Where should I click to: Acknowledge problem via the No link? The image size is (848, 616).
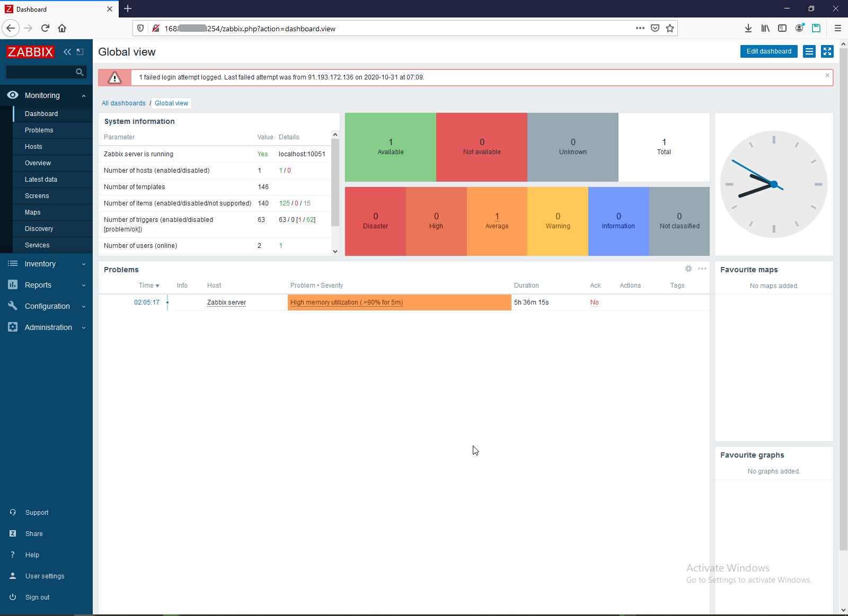pyautogui.click(x=595, y=302)
